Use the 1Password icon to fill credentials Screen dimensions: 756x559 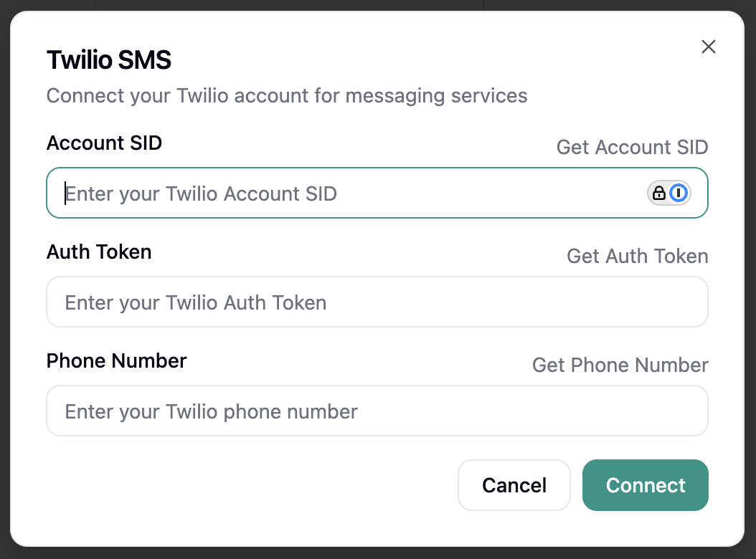pos(680,193)
